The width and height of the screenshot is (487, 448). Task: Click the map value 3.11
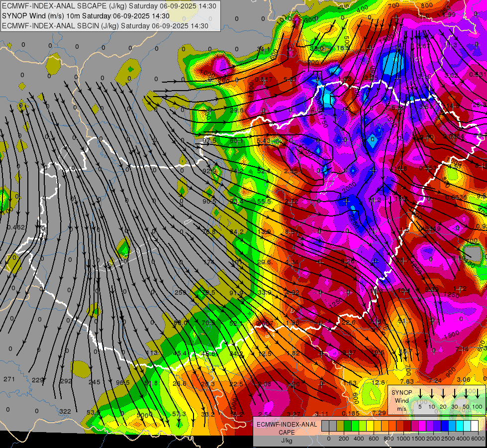click(x=321, y=414)
